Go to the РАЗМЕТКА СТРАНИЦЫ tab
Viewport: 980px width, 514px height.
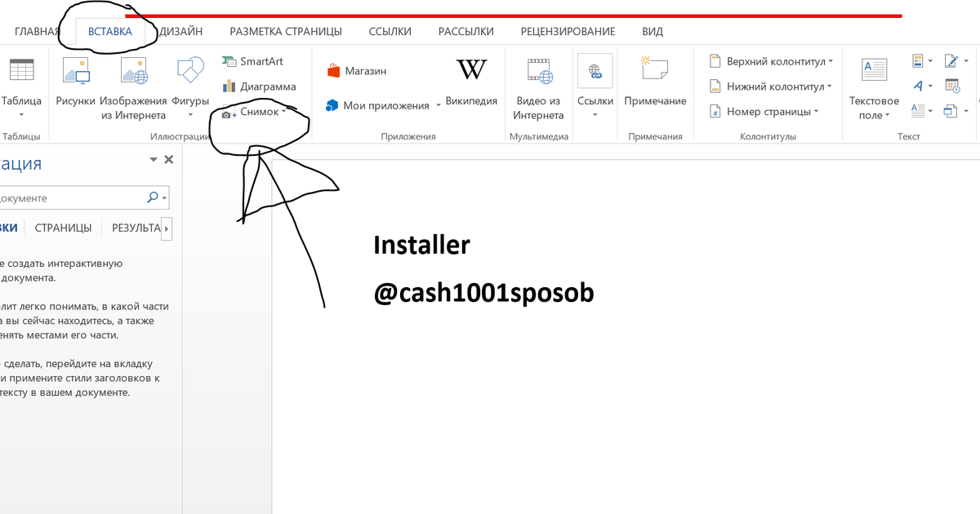[x=286, y=32]
